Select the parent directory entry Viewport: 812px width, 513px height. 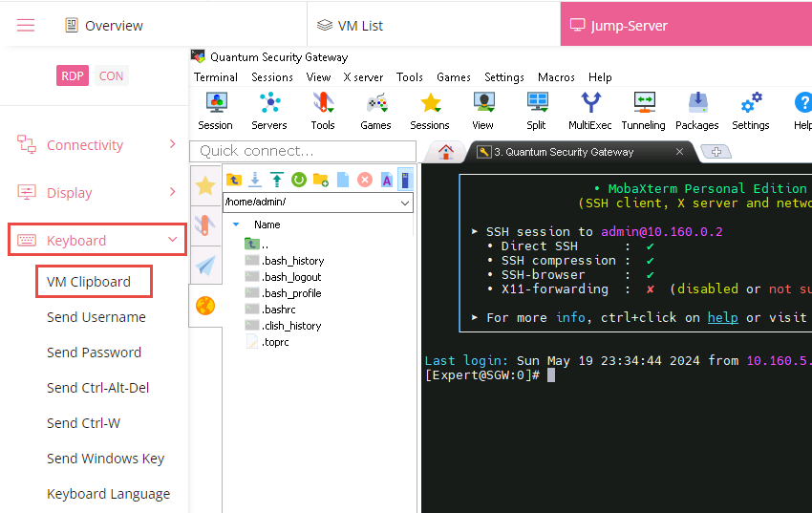coord(257,244)
